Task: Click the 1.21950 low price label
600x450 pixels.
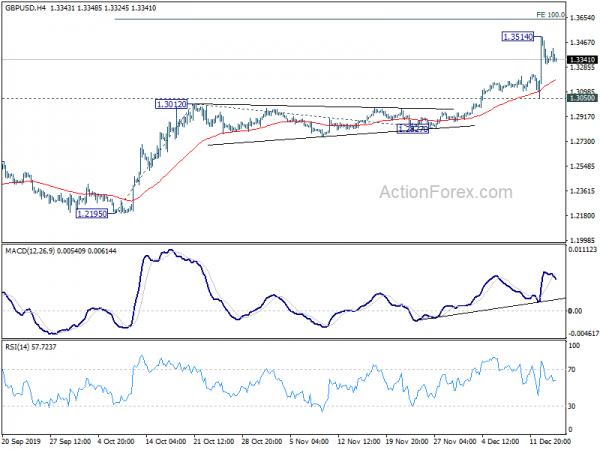Action: click(x=92, y=214)
